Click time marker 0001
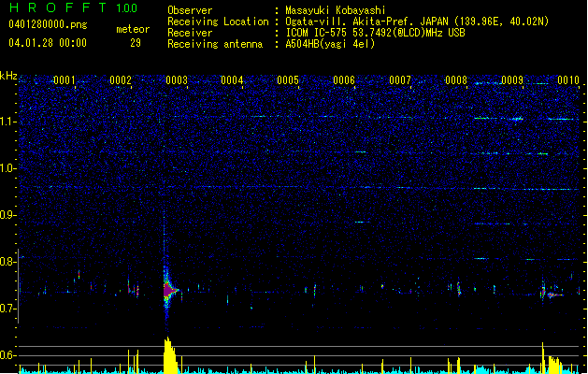 [x=65, y=80]
